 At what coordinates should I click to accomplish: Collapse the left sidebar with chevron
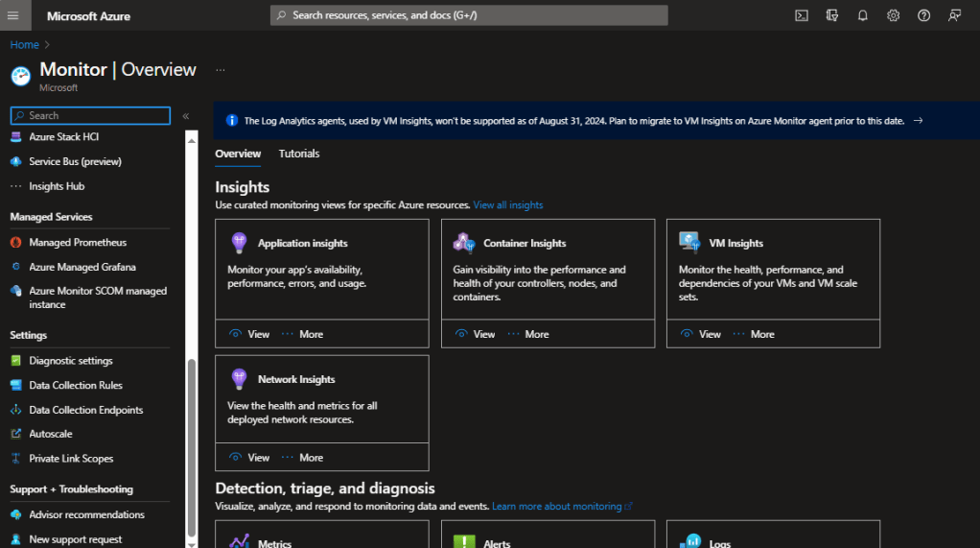[x=186, y=116]
